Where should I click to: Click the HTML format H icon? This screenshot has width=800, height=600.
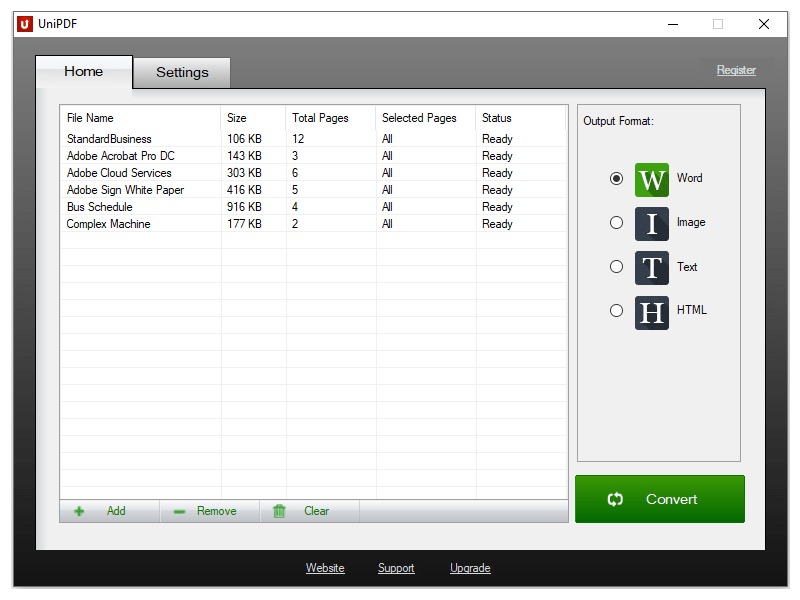(652, 312)
